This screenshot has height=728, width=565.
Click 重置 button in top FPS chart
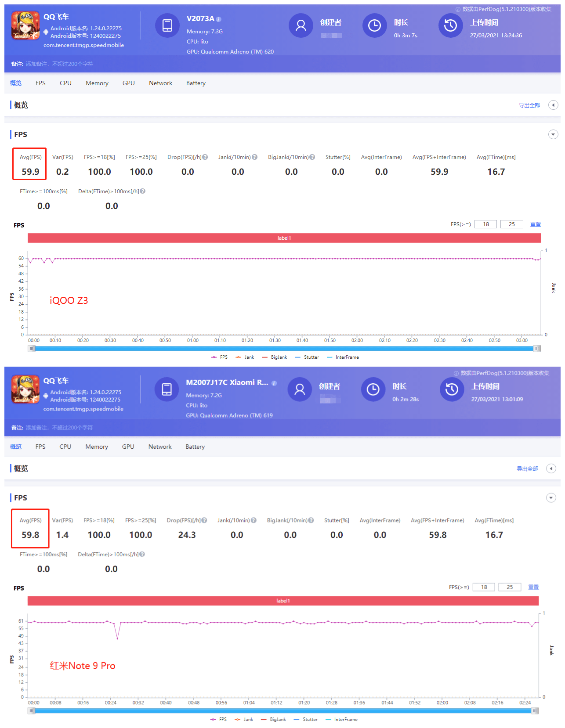coord(536,224)
